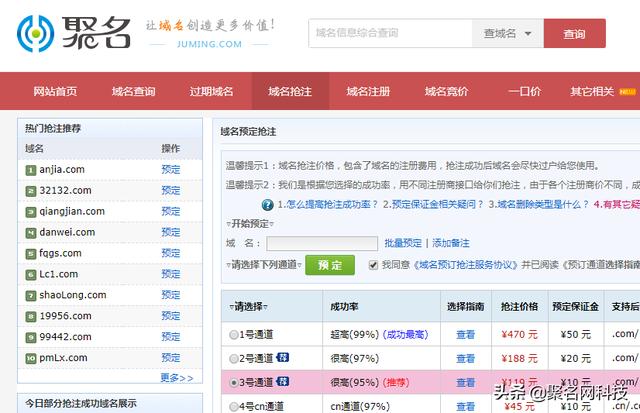Image resolution: width=640 pixels, height=413 pixels.
Task: Click 预定 link for 19956.com
Action: point(171,316)
